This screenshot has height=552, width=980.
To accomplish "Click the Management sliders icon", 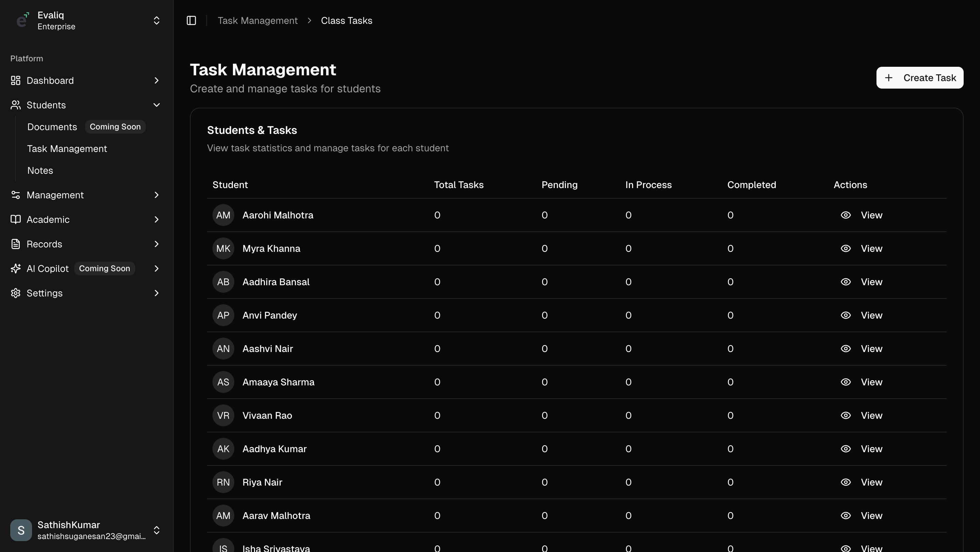I will click(15, 195).
